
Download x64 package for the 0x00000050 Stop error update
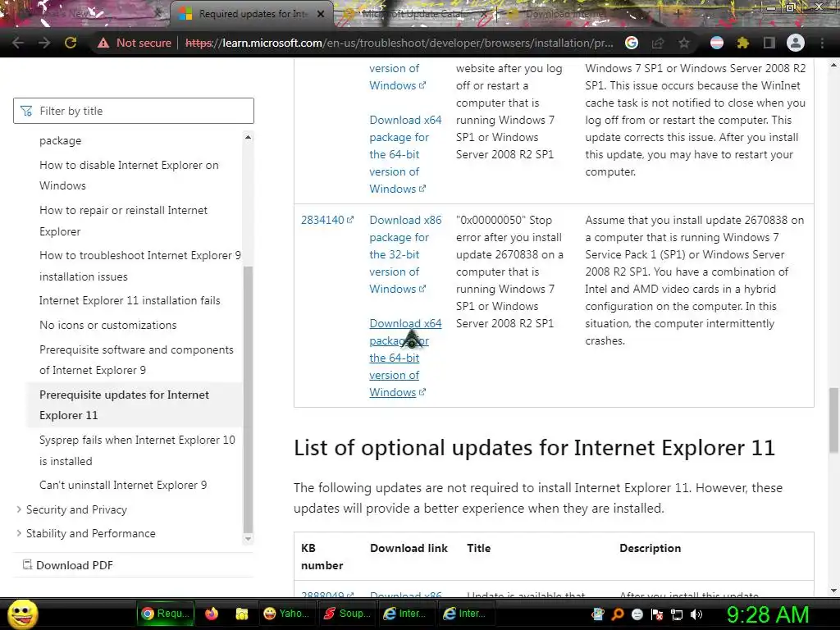(405, 358)
